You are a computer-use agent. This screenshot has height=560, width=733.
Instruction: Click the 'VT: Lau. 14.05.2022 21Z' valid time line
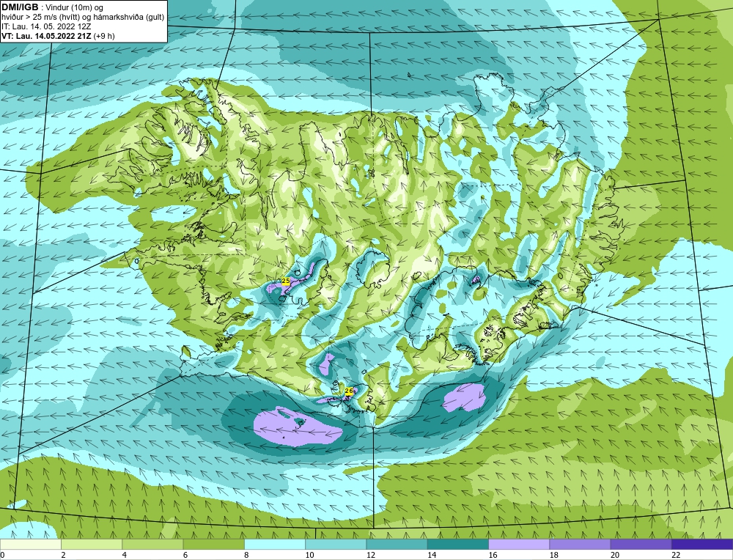pos(58,35)
